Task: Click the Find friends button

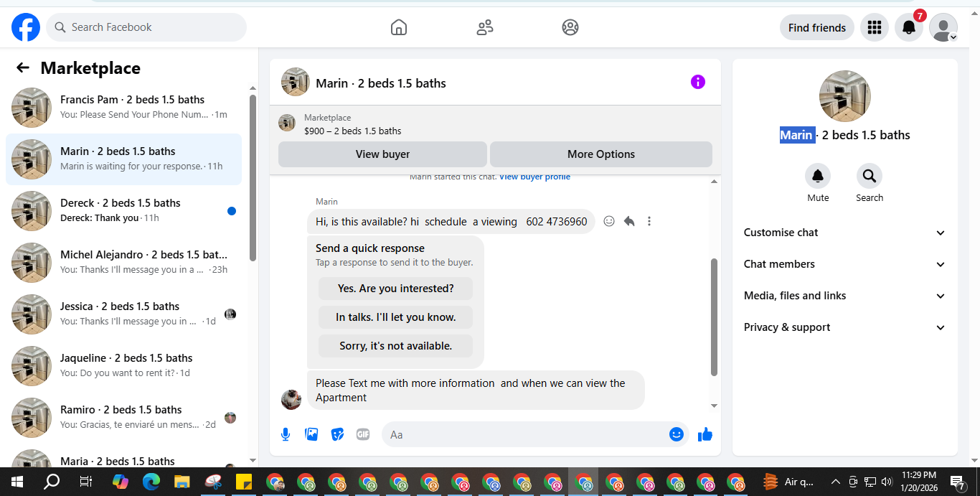Action: pyautogui.click(x=817, y=27)
